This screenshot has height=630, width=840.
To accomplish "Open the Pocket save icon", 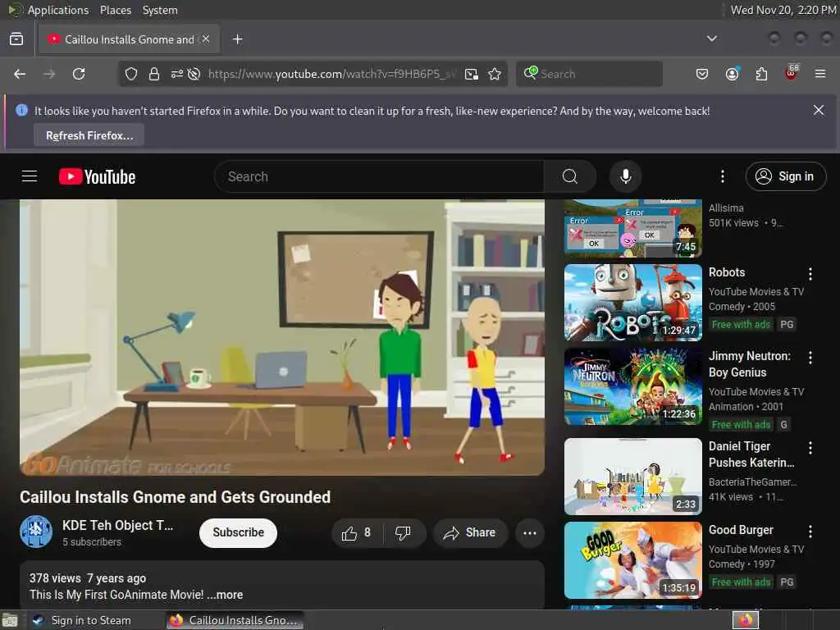I will coord(702,74).
